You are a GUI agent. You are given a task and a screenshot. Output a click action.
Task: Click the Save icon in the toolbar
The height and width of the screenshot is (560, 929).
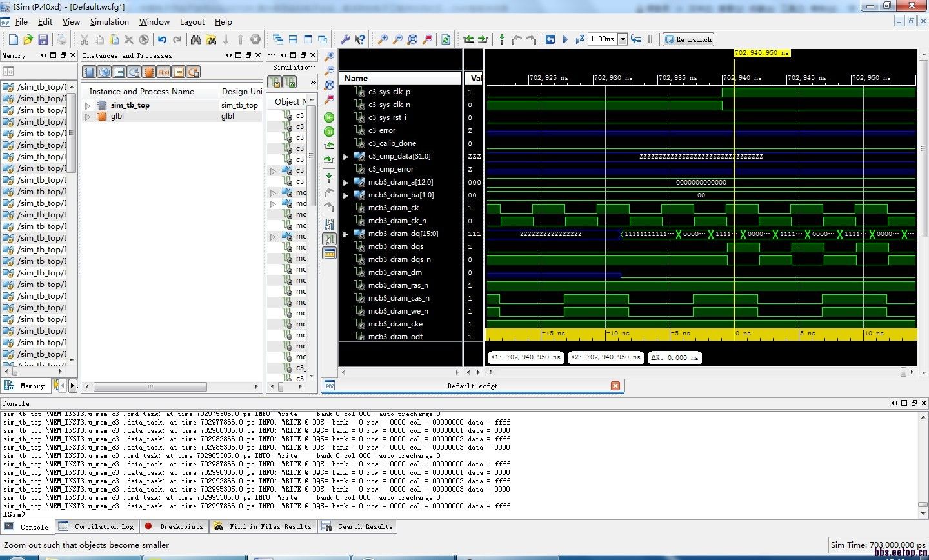click(43, 39)
